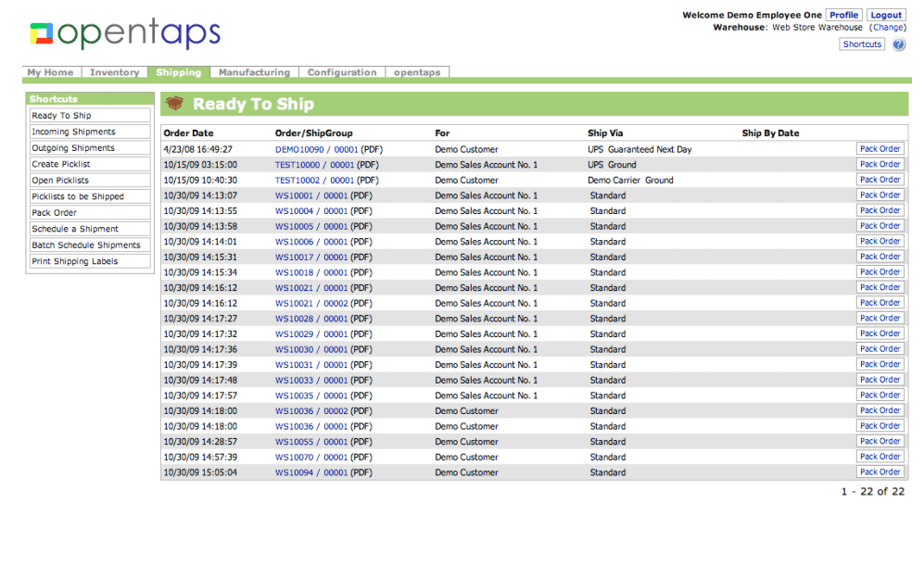The image size is (924, 566).
Task: Click Pack Order for order TEST10002
Action: (880, 180)
